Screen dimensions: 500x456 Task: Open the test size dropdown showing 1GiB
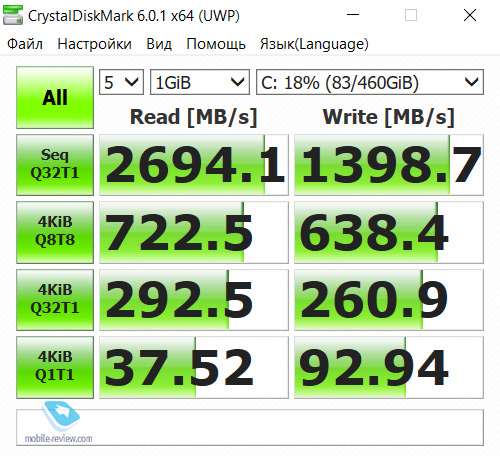200,82
